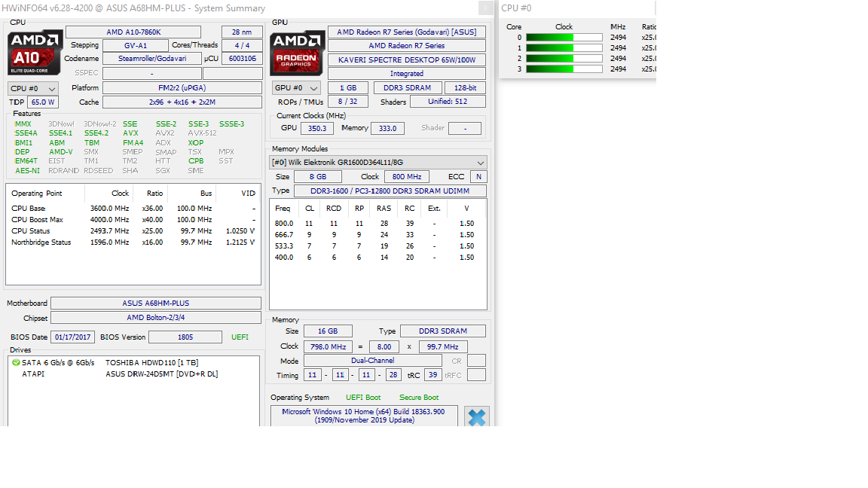Click the AMD Radeon Graphics logo
The height and width of the screenshot is (488, 868).
pos(298,53)
